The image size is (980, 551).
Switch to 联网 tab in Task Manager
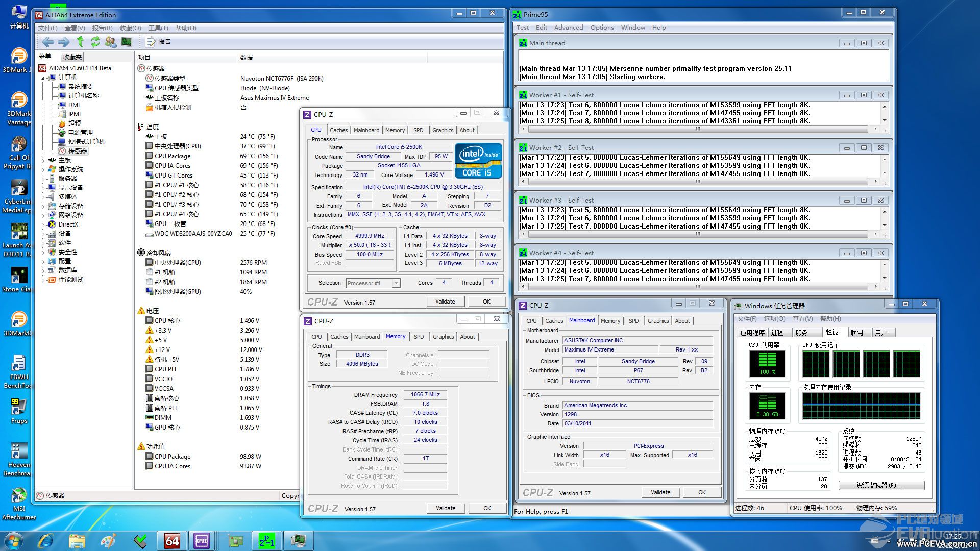(856, 333)
